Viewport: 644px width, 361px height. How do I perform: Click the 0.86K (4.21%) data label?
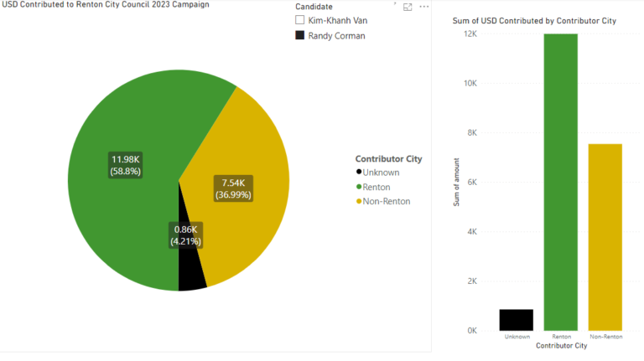tap(185, 235)
